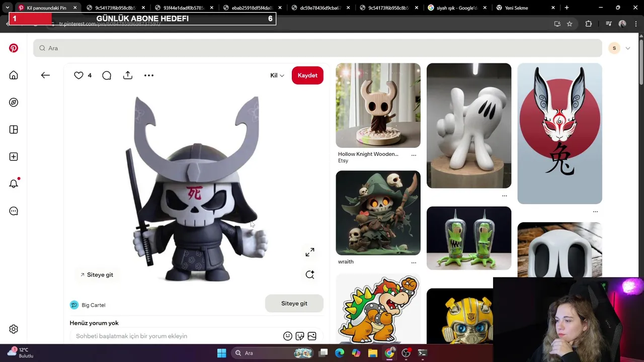Click like count 4
This screenshot has width=644, height=362.
pos(90,75)
